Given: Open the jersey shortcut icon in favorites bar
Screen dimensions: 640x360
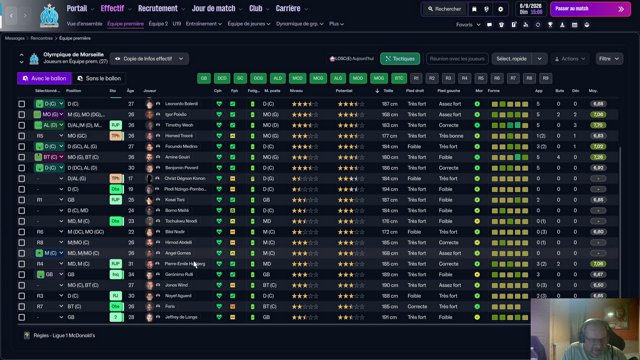Looking at the screenshot, I should [x=502, y=25].
